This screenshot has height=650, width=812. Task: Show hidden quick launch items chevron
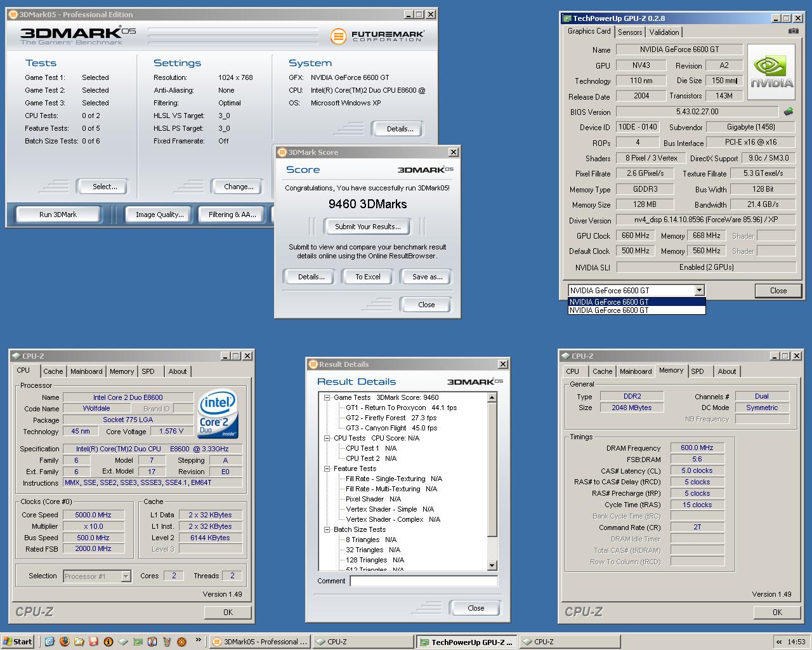pos(198,640)
